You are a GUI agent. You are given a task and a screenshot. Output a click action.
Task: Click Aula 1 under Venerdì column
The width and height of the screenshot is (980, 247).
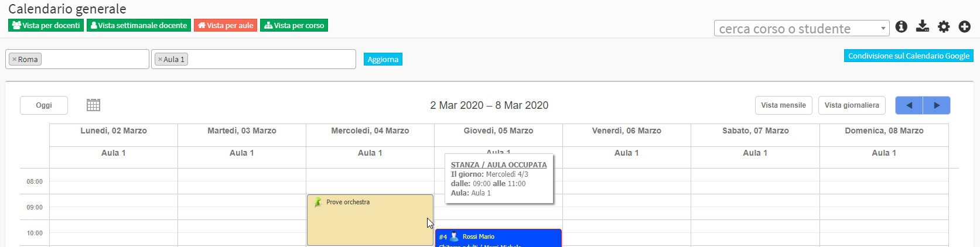coord(627,153)
